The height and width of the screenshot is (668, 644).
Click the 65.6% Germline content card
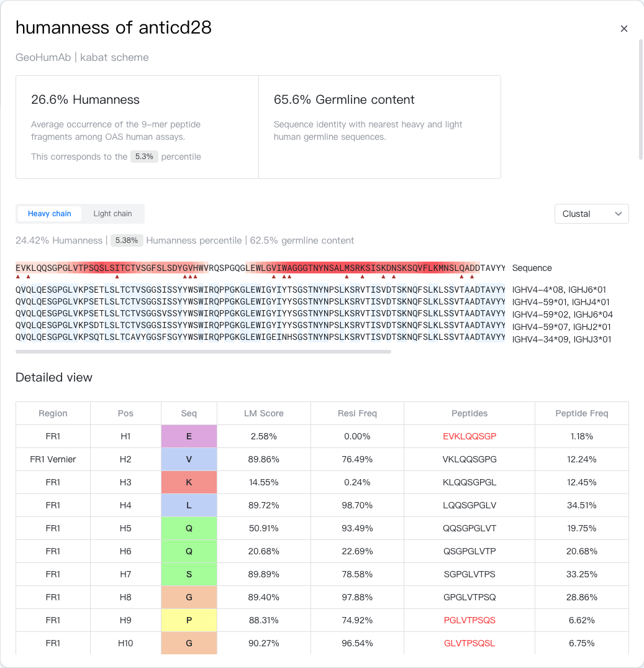point(379,127)
